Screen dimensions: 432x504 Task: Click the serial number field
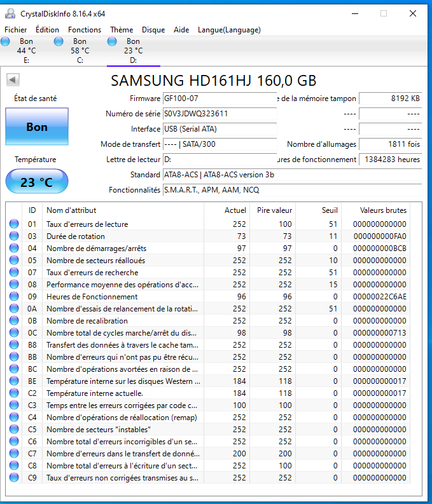point(219,114)
